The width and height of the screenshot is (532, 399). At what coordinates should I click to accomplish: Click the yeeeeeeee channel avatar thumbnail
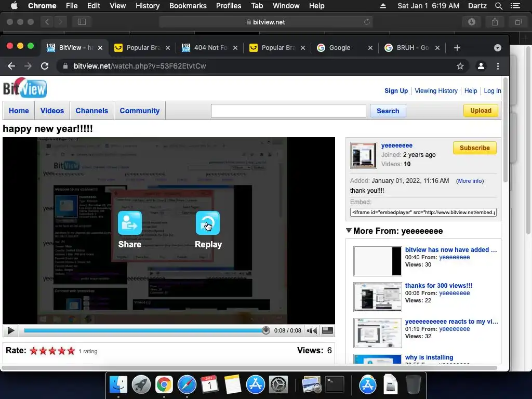pyautogui.click(x=363, y=155)
